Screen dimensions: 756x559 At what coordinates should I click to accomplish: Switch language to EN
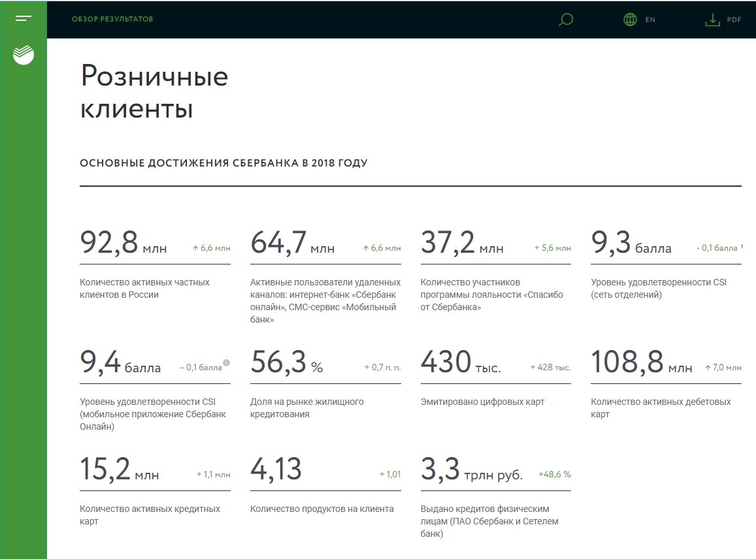(x=650, y=20)
